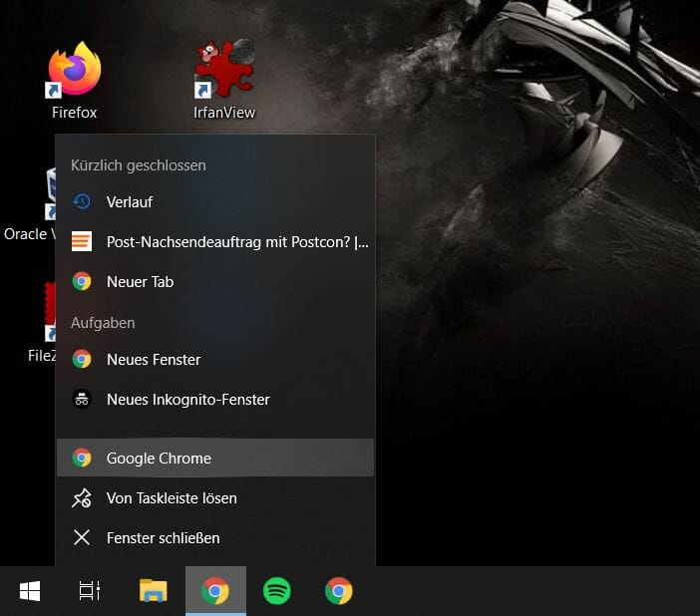Choose Neues Inkognito-Fenster task
Viewport: 700px width, 616px height.
(215, 399)
